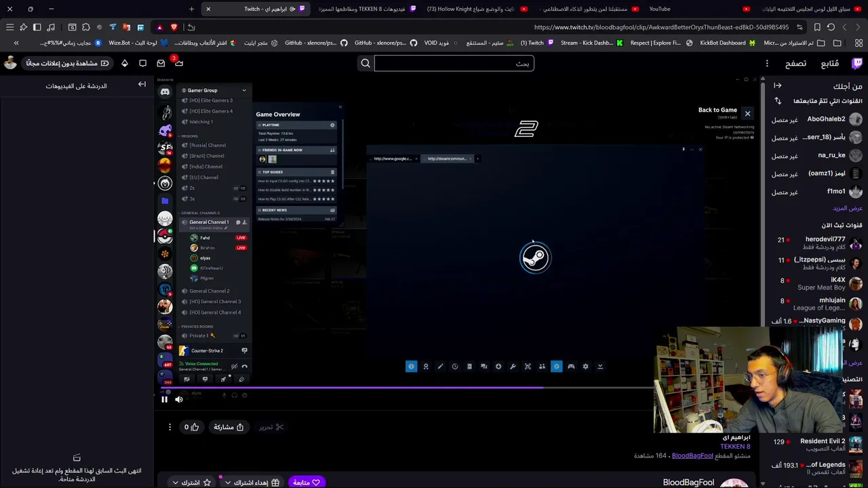Go to Twitch home via logo
This screenshot has width=868, height=488.
coord(857,64)
